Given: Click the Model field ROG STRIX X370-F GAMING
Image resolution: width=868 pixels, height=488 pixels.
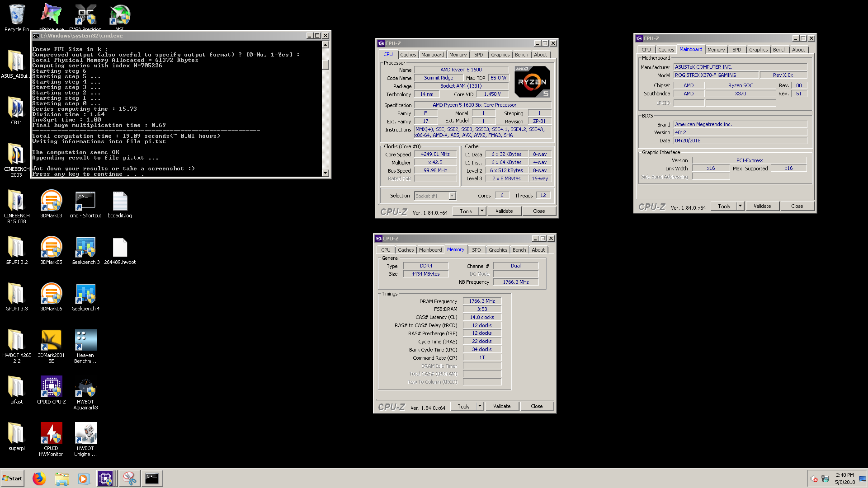Looking at the screenshot, I should 716,75.
